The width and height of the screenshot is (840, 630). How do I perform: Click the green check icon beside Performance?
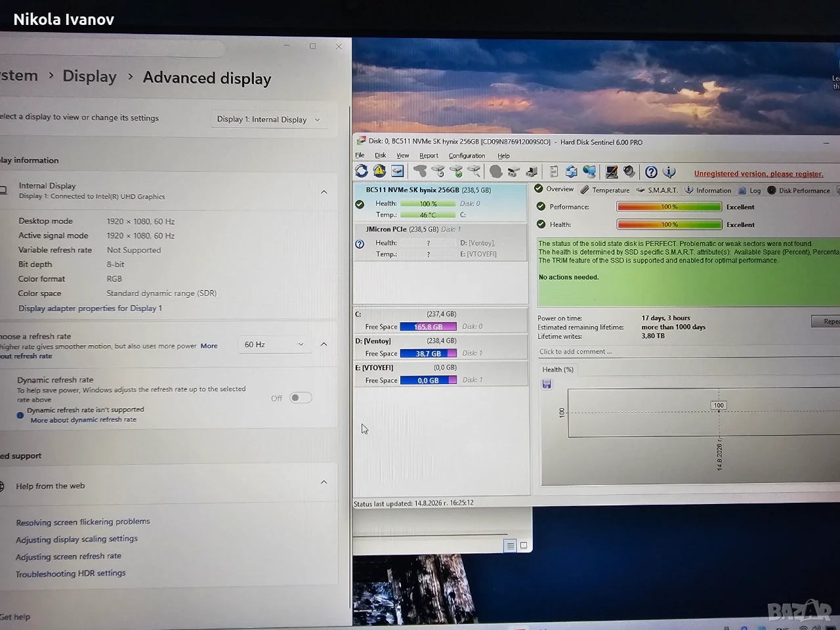click(541, 206)
